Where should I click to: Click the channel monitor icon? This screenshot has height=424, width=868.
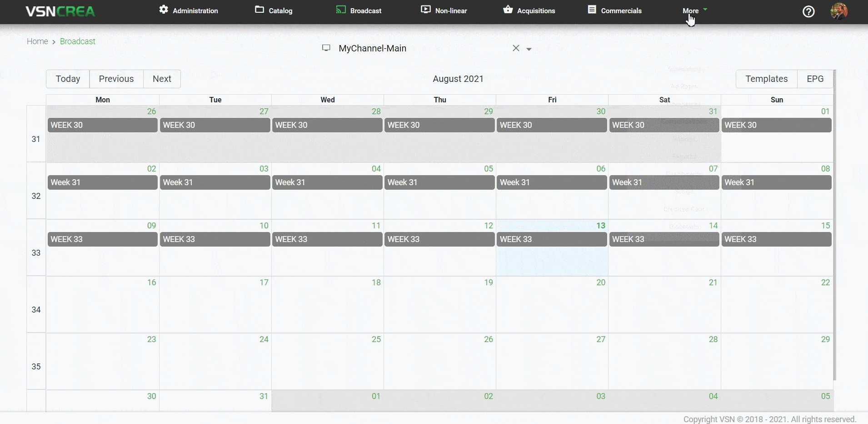pos(326,48)
